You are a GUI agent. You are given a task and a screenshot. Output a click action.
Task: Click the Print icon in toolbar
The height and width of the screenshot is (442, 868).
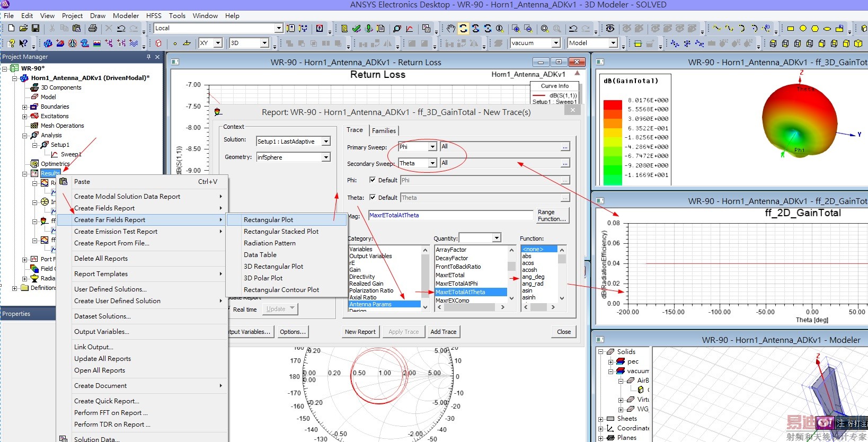(93, 28)
